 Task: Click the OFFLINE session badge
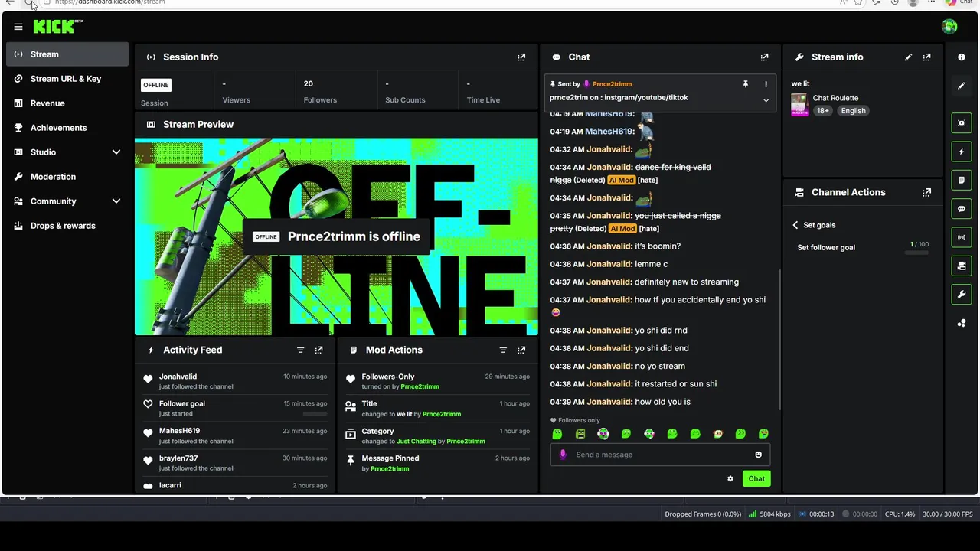(155, 85)
